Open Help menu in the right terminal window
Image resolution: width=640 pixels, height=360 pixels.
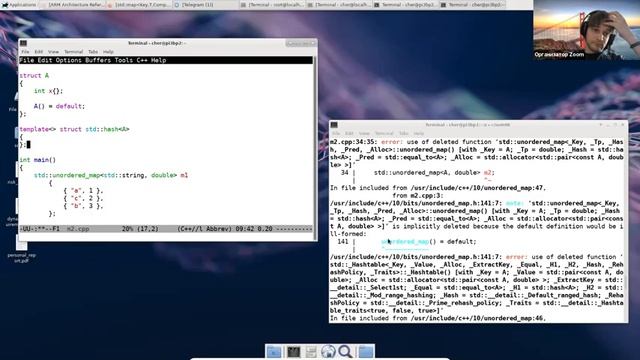pos(418,133)
